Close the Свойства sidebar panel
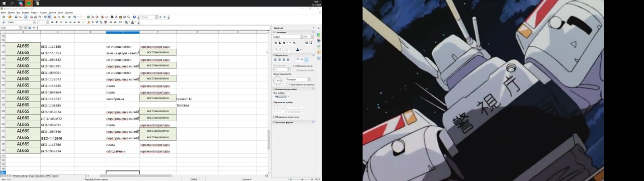Screen dimensions: 644x181 pos(313,28)
